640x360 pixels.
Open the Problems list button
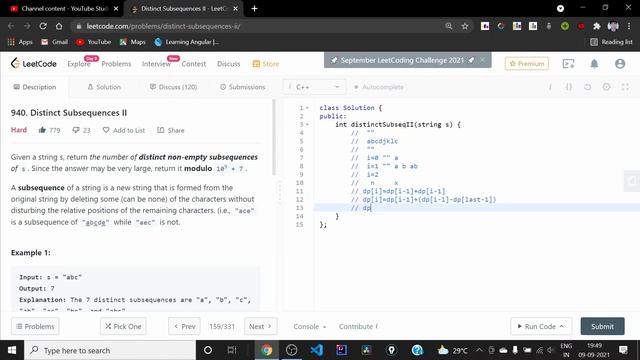pos(35,327)
